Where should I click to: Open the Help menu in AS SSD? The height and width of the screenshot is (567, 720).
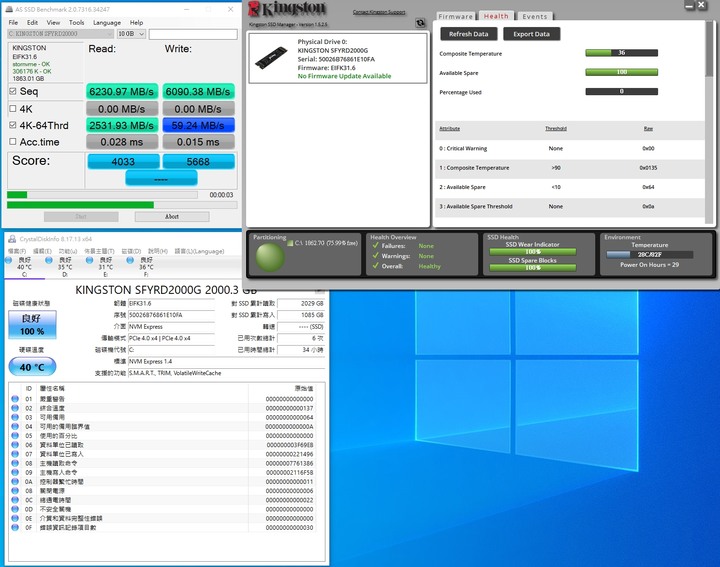point(136,22)
